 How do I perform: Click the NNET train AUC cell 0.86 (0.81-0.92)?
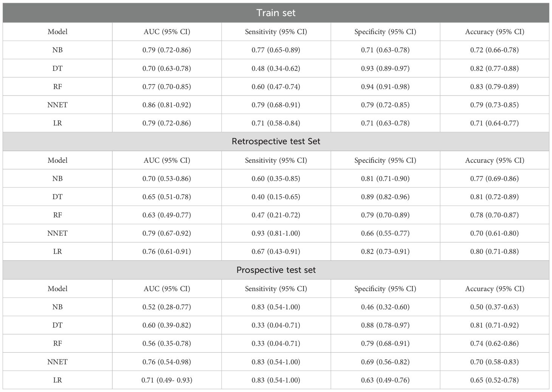[167, 105]
